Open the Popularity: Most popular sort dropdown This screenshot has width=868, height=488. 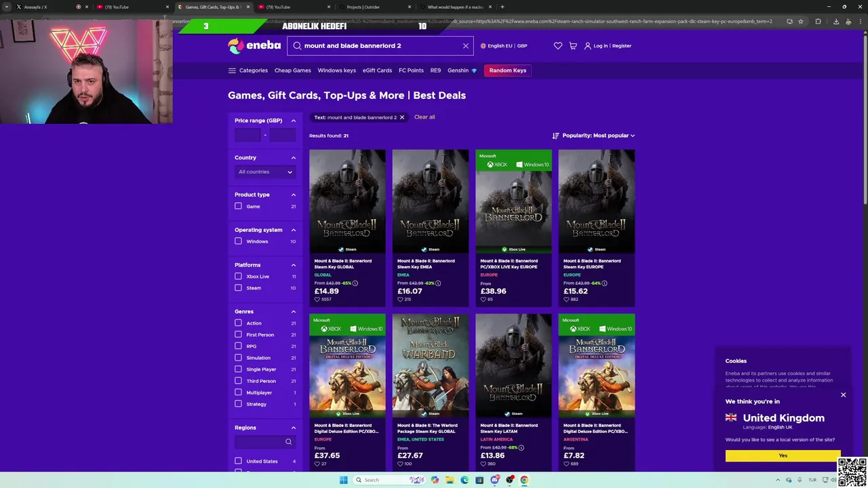(599, 136)
